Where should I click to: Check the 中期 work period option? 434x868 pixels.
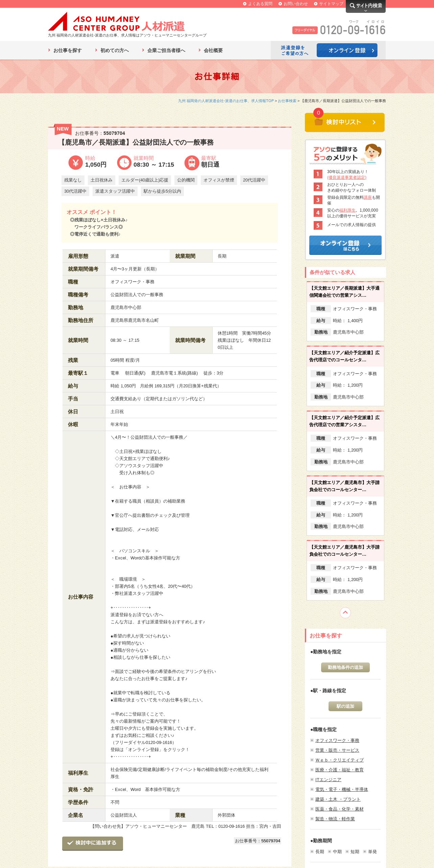[x=335, y=851]
